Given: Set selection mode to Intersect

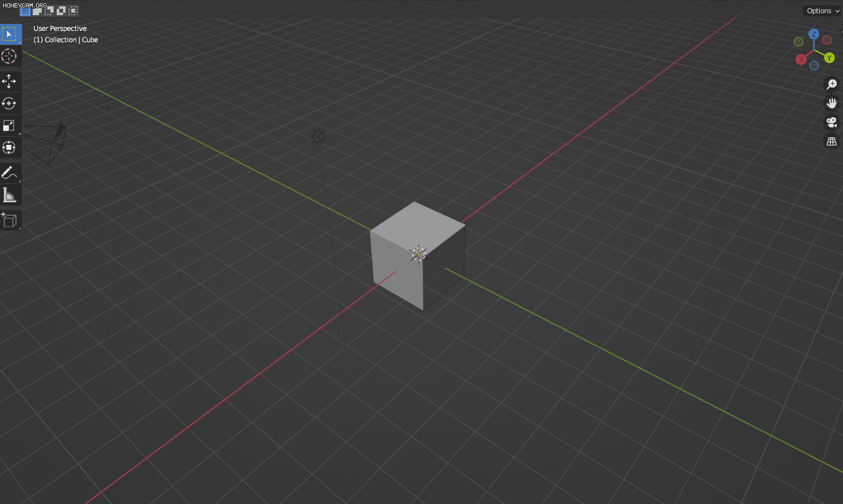Looking at the screenshot, I should (x=73, y=11).
